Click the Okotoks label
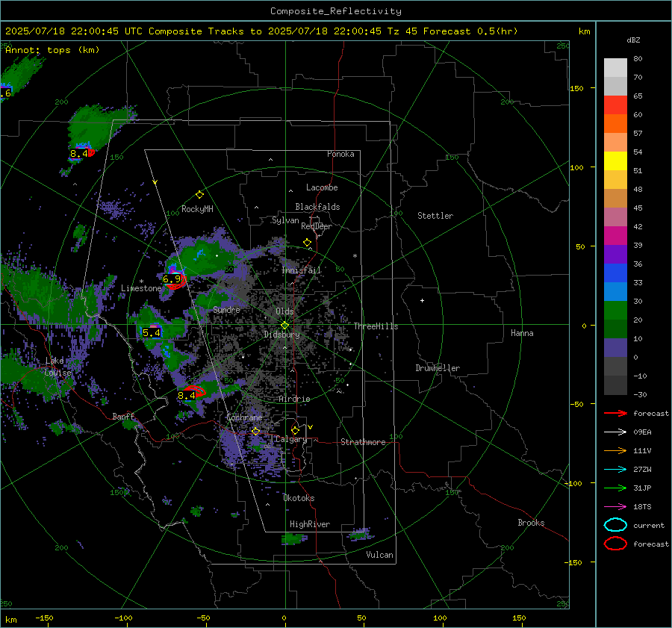The height and width of the screenshot is (628, 672). pyautogui.click(x=299, y=498)
